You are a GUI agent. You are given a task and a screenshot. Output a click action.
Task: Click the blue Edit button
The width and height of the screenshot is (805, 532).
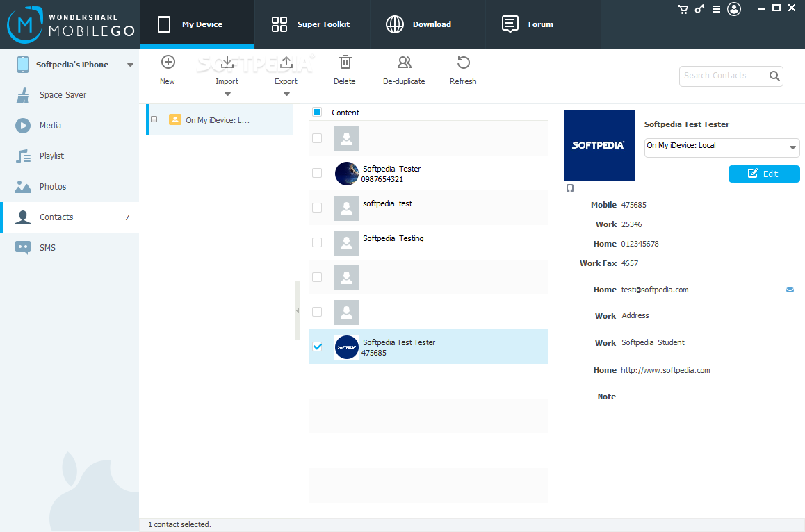tap(764, 174)
